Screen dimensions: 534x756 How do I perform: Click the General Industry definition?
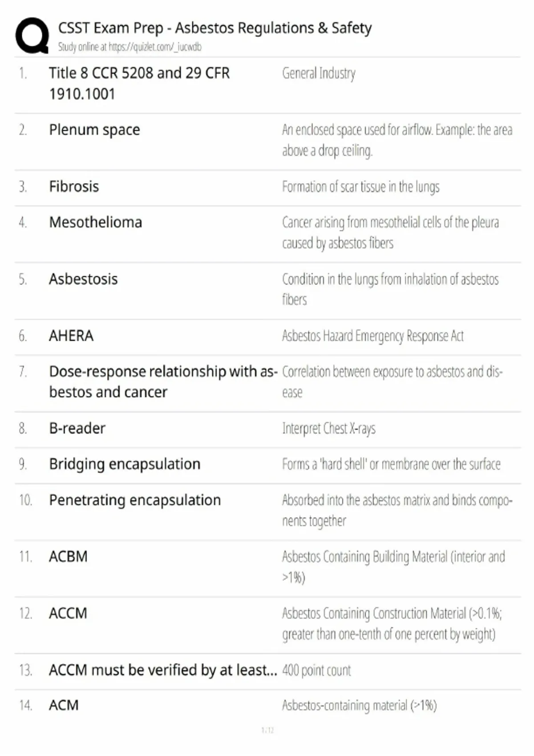[x=319, y=73]
